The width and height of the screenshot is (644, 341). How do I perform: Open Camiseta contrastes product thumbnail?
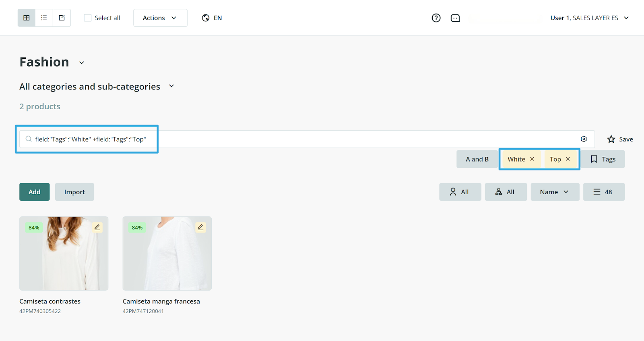coord(64,254)
